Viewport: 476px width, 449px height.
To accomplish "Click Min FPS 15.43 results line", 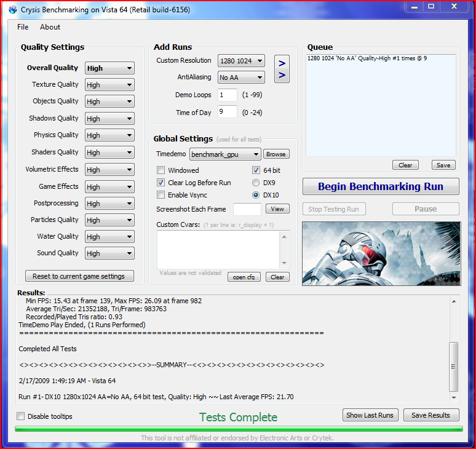I will tap(114, 301).
